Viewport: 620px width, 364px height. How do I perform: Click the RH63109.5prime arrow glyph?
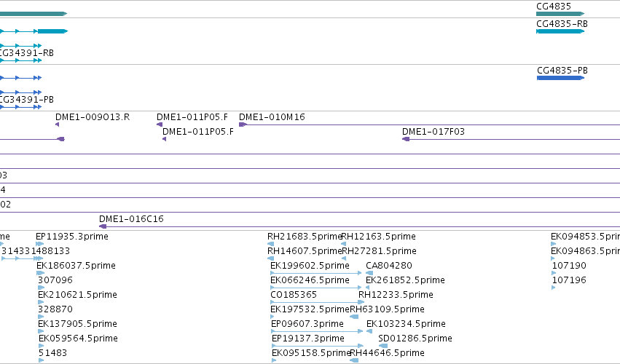(354, 317)
